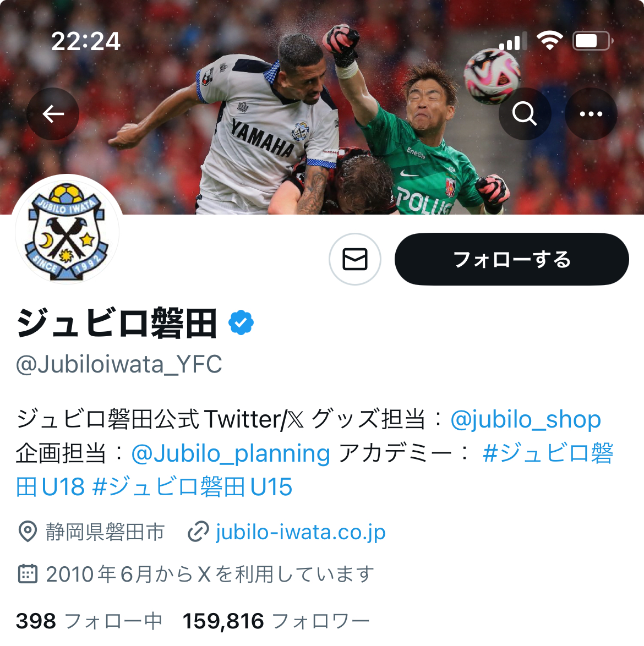Viewport: 644px width, 646px height.
Task: Tap the @Jubiloiwata_YFC username handle
Action: [119, 364]
